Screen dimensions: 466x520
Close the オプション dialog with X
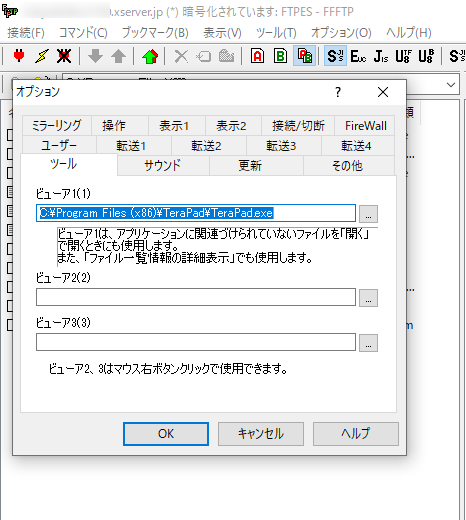coord(383,92)
